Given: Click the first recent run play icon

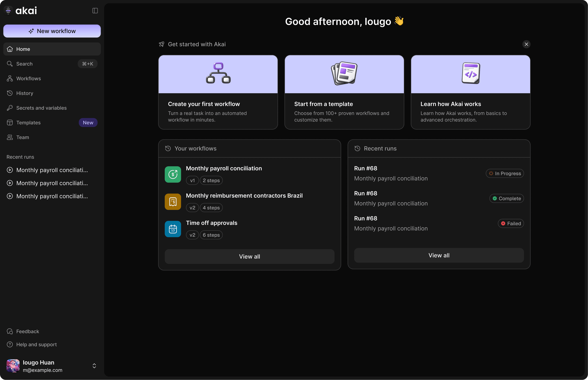Looking at the screenshot, I should 10,170.
